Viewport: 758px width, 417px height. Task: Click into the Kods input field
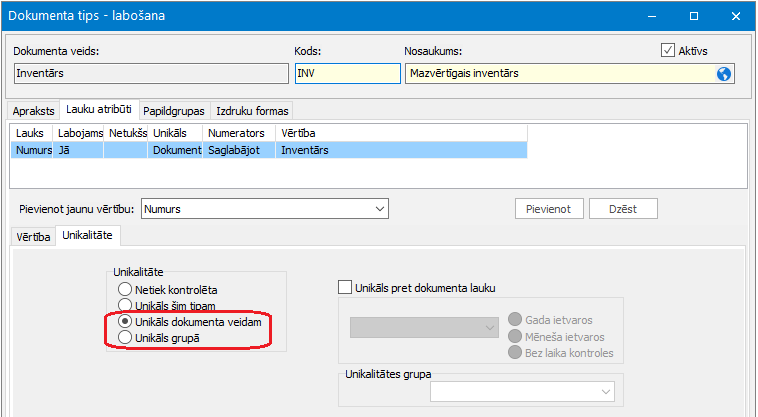point(346,73)
